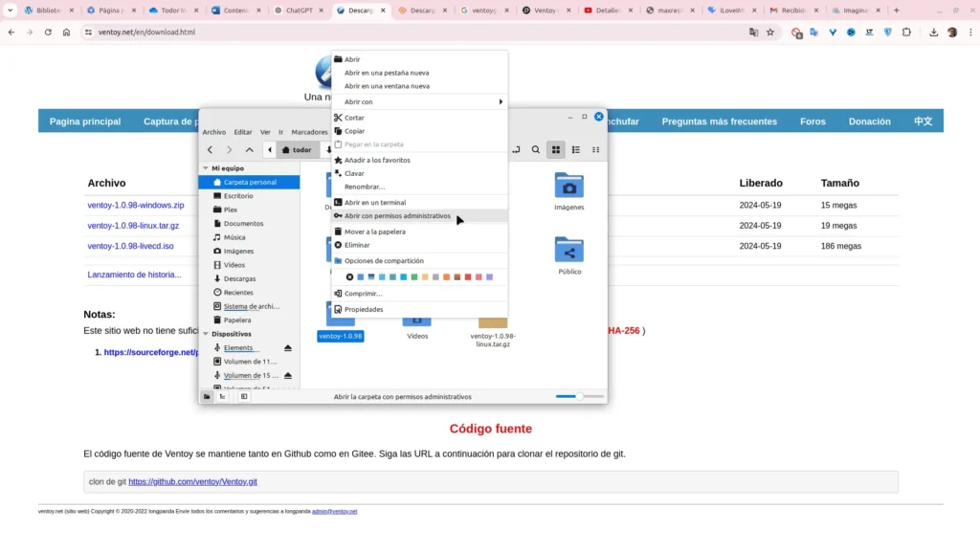Screen dimensions: 980x552
Task: Open the Marcadores menu
Action: [309, 132]
